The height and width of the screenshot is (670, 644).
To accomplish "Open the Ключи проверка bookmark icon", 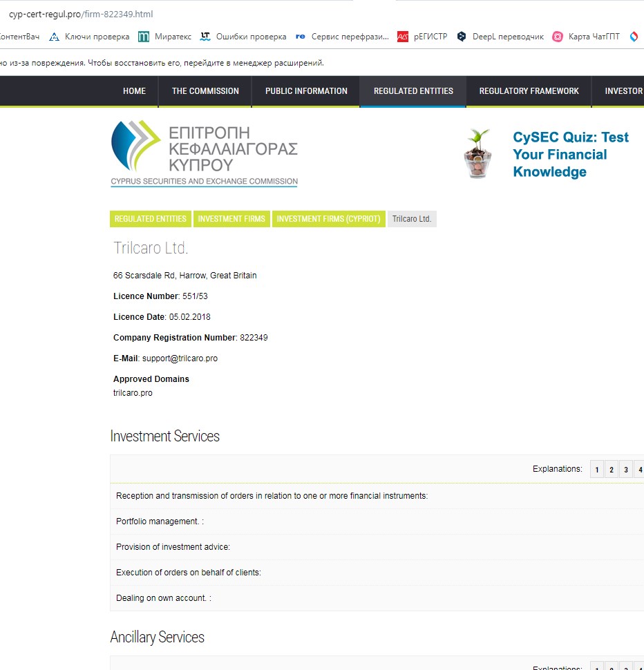I will [54, 37].
